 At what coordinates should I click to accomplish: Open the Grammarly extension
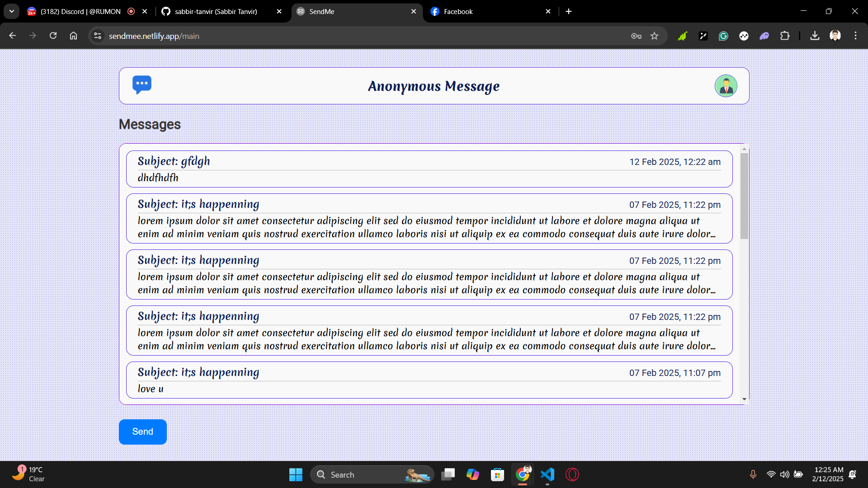click(x=723, y=36)
